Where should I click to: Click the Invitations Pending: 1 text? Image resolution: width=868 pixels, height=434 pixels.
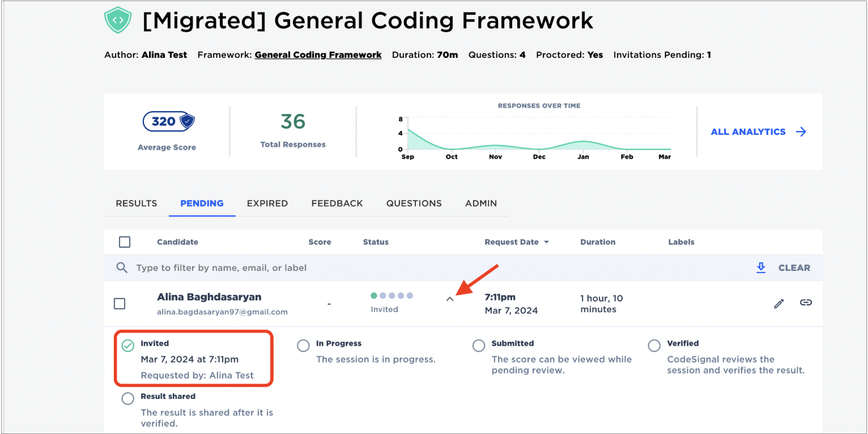[662, 55]
